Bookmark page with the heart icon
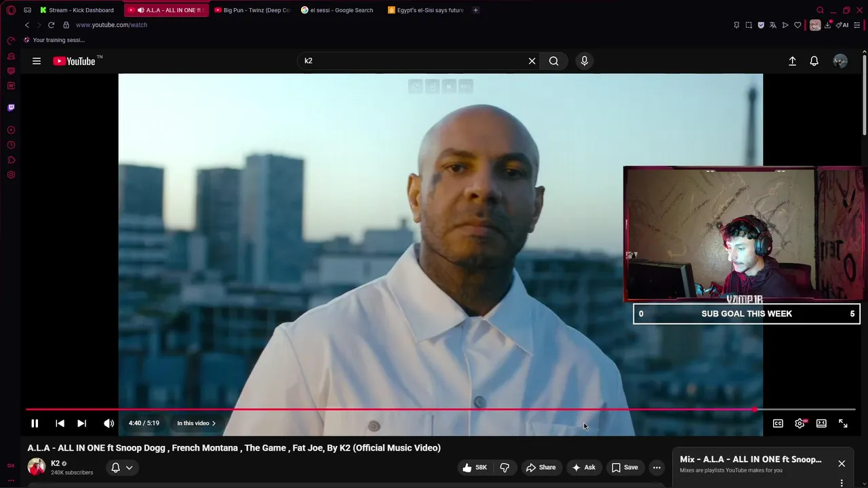868x488 pixels. coord(797,25)
